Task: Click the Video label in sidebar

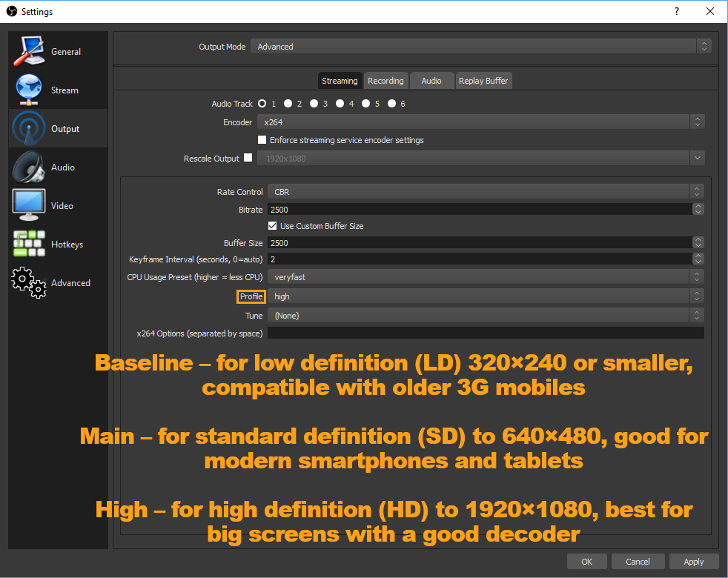Action: coord(62,206)
